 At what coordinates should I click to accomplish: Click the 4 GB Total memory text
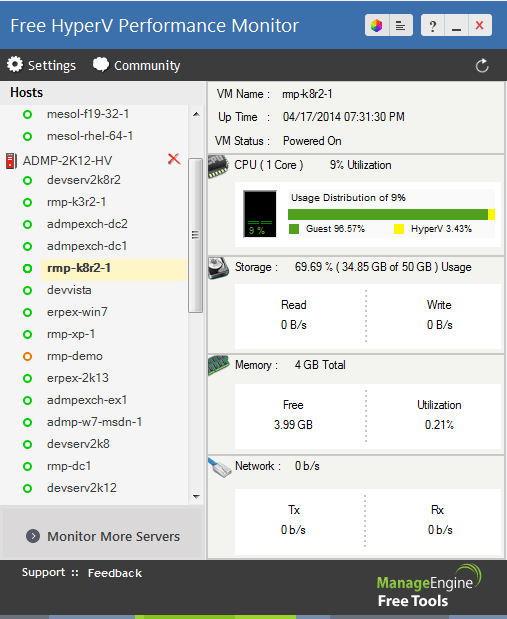320,365
